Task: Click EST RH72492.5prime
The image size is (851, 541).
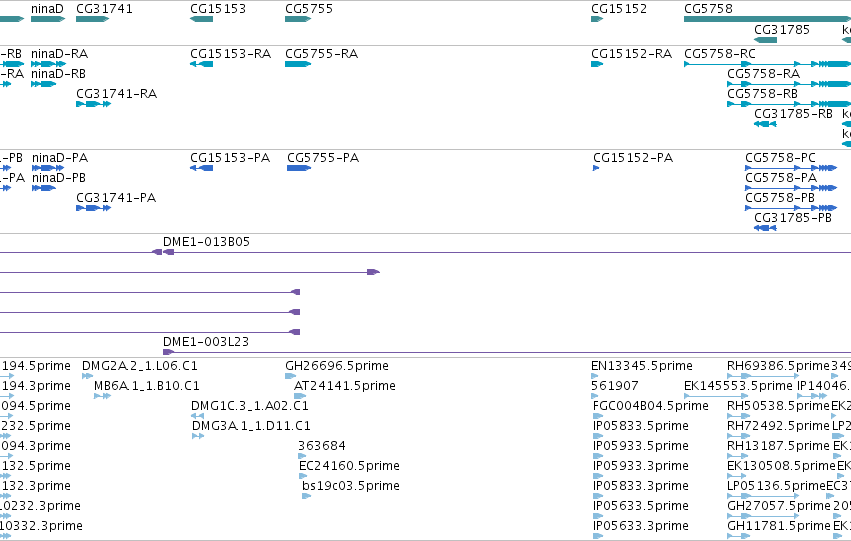Action: coord(739,436)
